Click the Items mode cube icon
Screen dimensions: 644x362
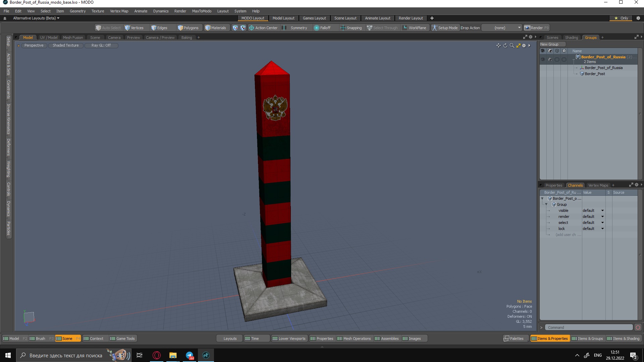pos(235,28)
